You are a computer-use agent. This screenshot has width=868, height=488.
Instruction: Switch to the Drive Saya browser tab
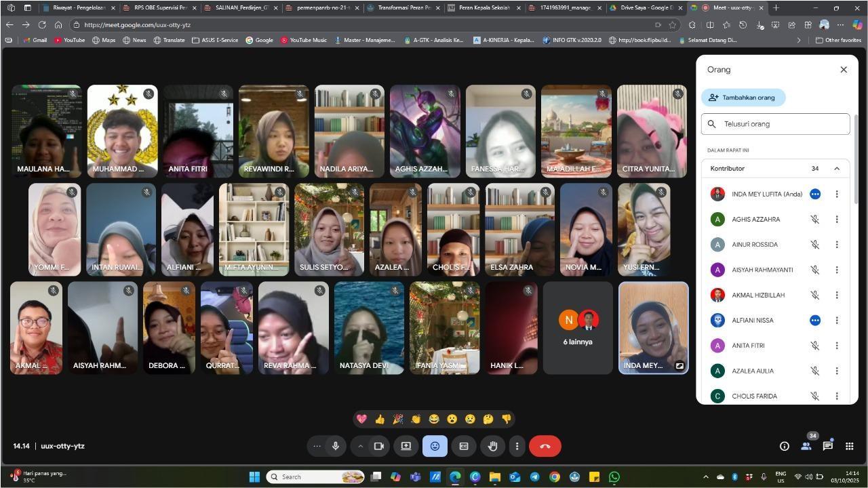(646, 8)
